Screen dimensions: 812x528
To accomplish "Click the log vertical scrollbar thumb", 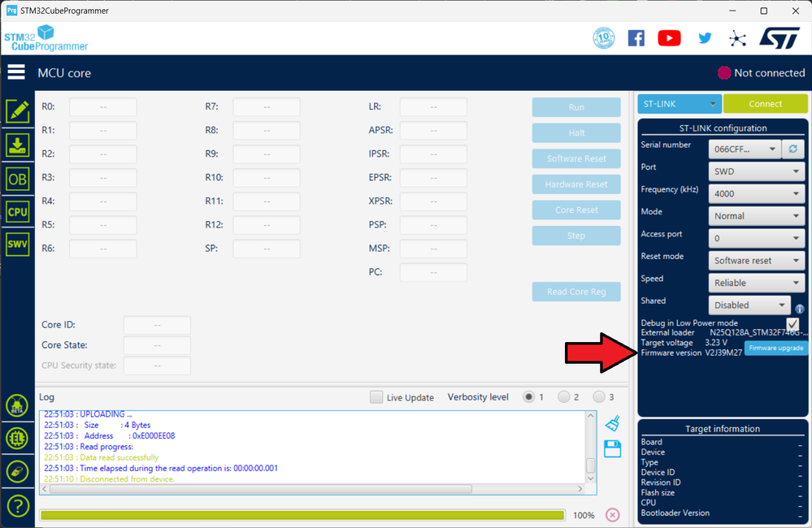I will [x=590, y=465].
